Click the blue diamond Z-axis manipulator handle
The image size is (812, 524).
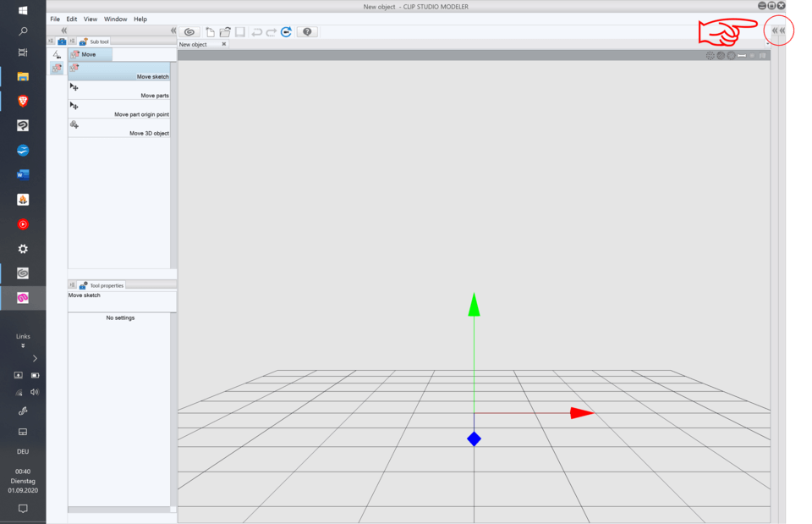point(474,439)
